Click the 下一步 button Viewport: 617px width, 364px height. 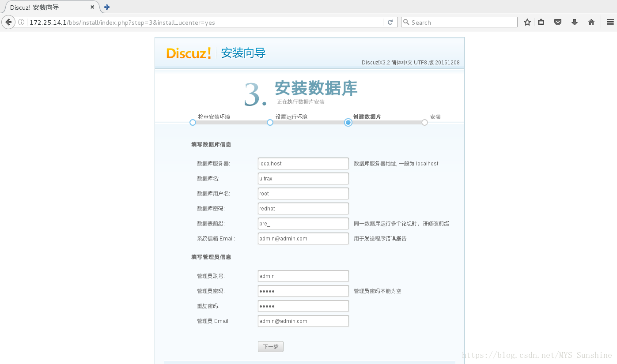[x=271, y=346]
